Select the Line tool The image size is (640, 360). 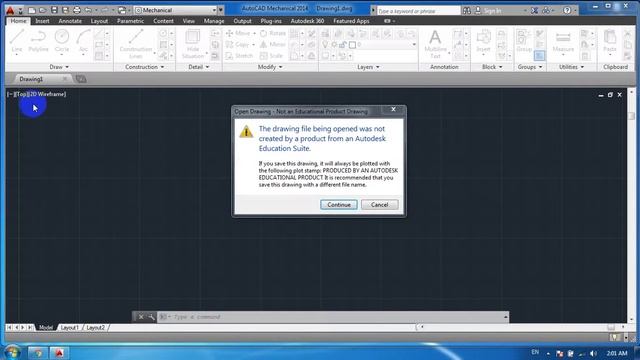pyautogui.click(x=17, y=41)
